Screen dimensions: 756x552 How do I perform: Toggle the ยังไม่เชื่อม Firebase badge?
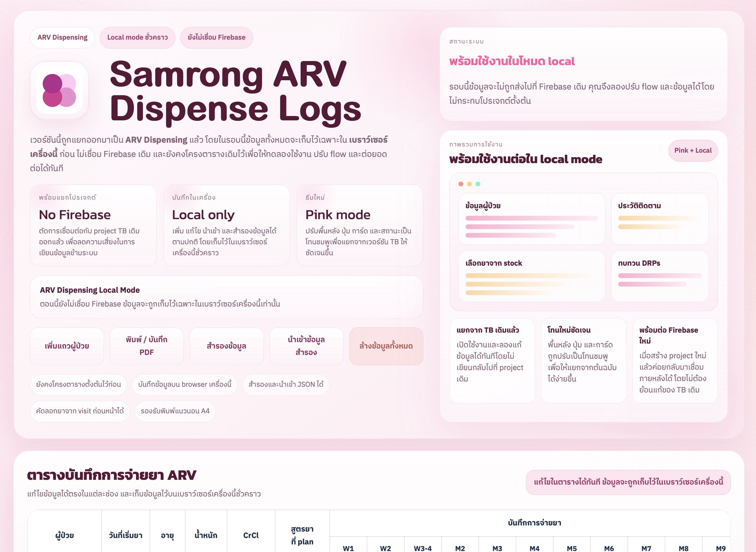tap(217, 38)
